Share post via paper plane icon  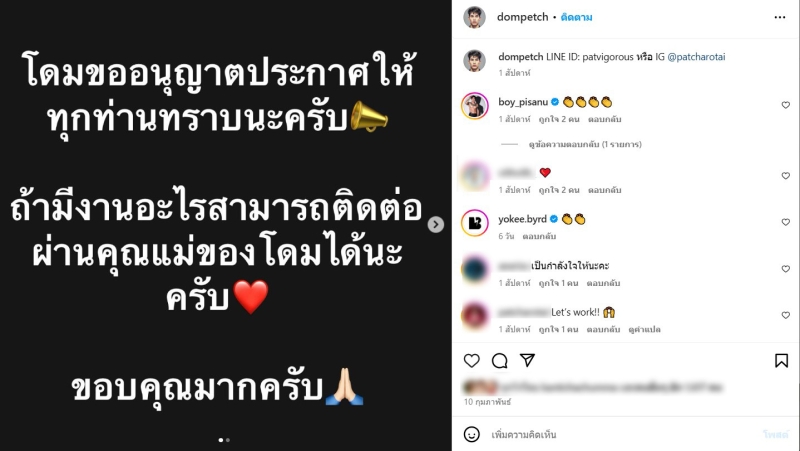tap(527, 360)
